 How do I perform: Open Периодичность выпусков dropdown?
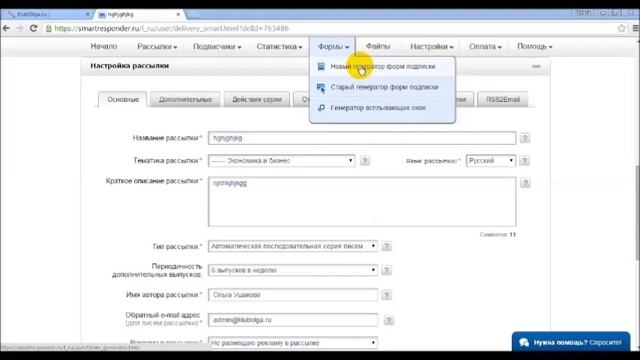point(293,270)
